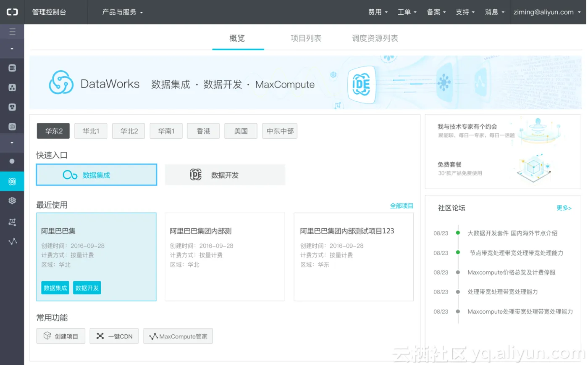Toggle the hamburger sidebar menu

[x=12, y=32]
